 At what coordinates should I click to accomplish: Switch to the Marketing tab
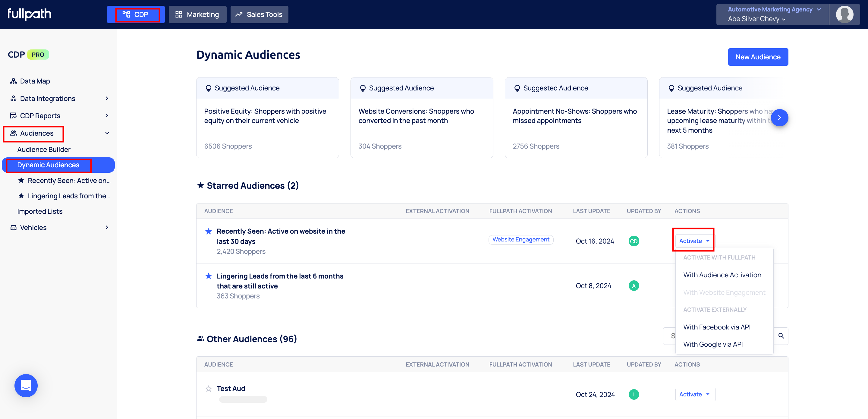(197, 14)
